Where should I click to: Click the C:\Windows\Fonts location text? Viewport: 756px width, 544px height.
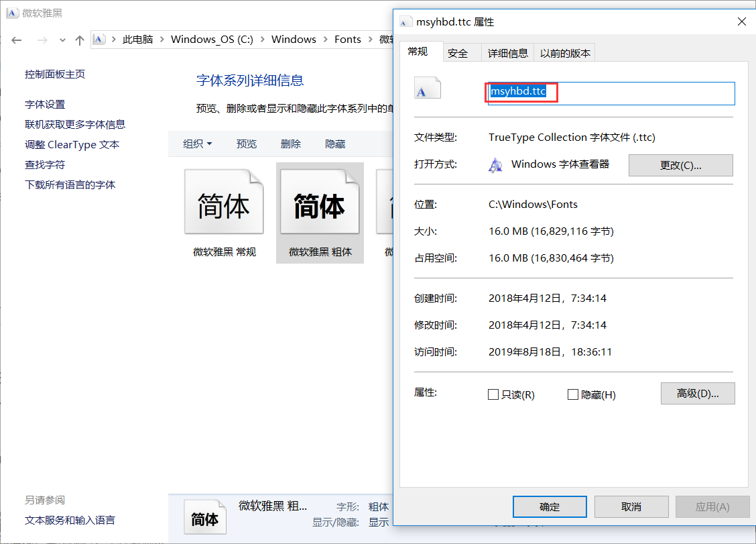(x=533, y=204)
